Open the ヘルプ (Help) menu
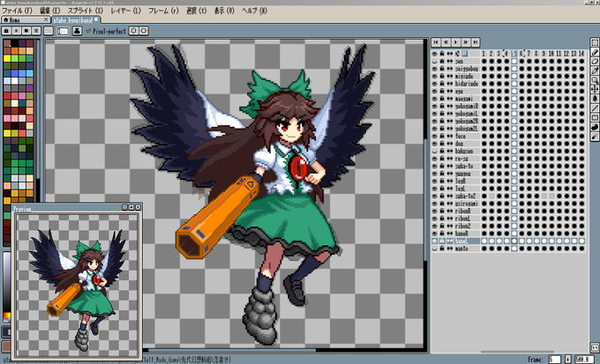Image resolution: width=600 pixels, height=364 pixels. pyautogui.click(x=254, y=11)
